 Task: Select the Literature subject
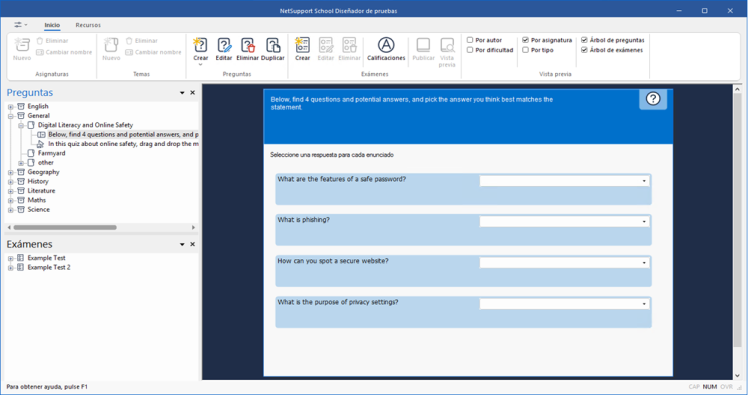(x=41, y=191)
